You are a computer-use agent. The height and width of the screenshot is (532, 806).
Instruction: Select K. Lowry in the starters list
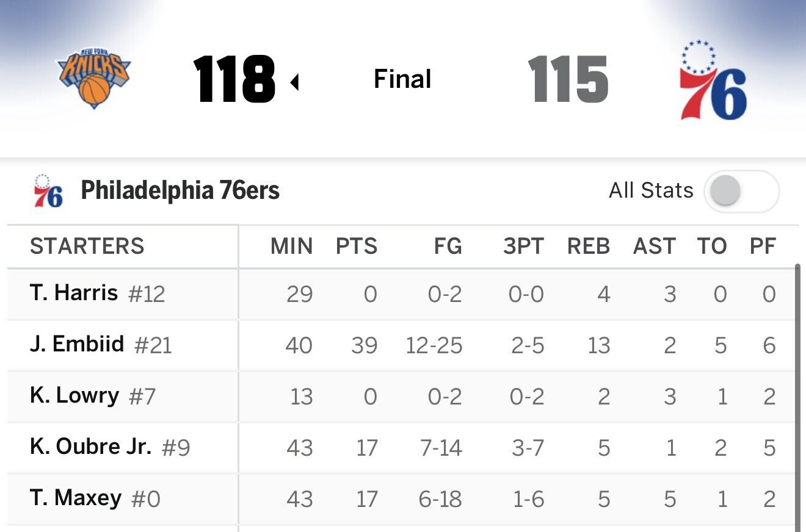[74, 396]
